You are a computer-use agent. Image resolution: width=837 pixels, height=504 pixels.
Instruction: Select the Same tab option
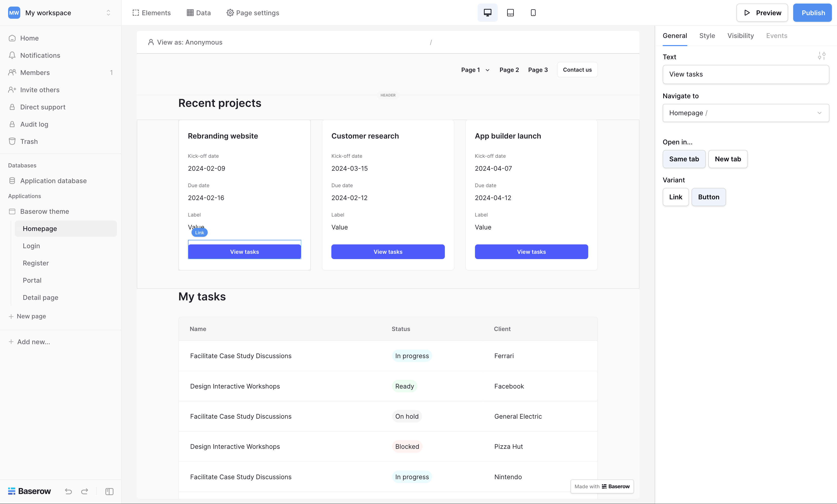[x=684, y=159]
